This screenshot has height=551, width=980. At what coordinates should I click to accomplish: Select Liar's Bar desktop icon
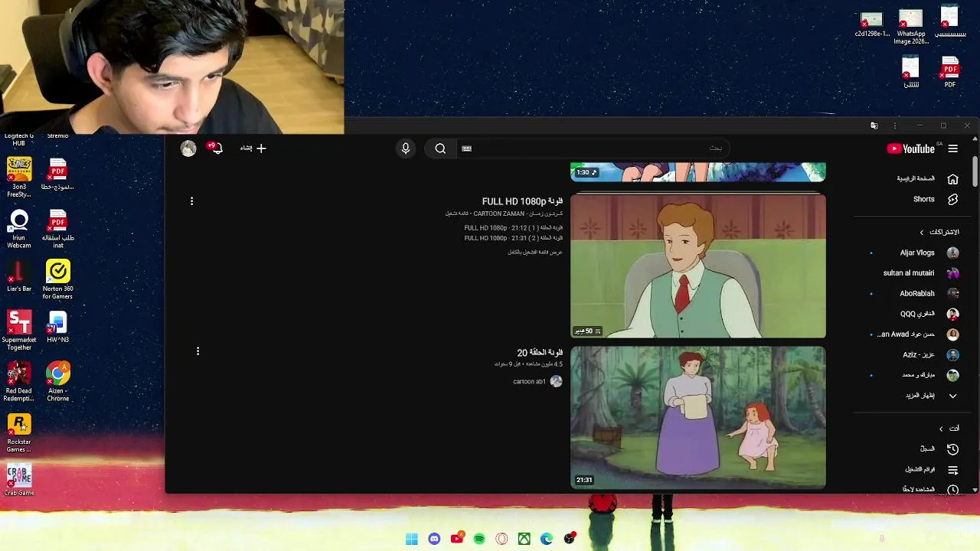[x=19, y=275]
